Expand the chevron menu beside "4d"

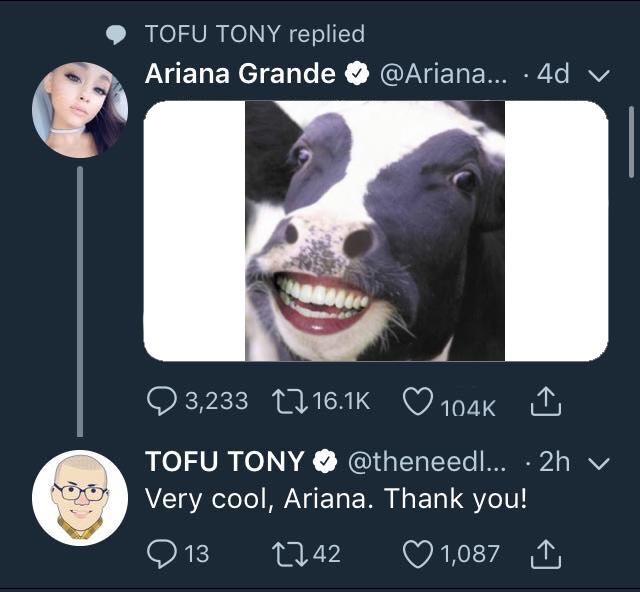pos(600,76)
